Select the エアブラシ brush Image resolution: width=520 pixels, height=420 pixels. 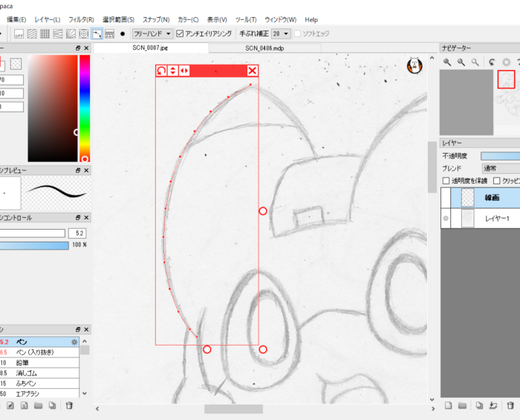(39, 393)
